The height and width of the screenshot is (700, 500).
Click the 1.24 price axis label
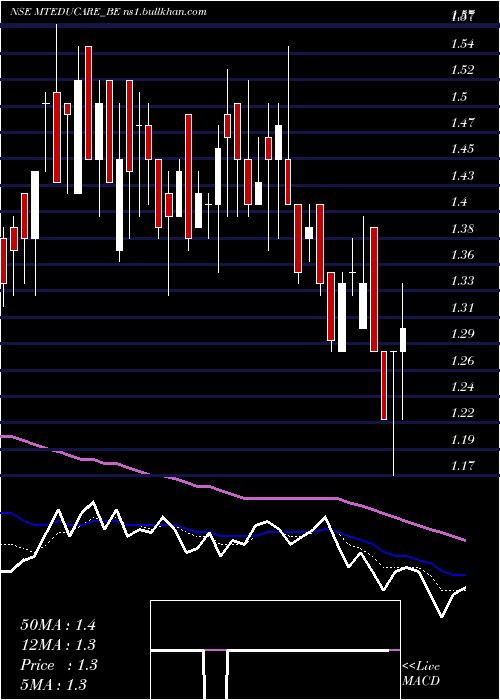click(462, 387)
